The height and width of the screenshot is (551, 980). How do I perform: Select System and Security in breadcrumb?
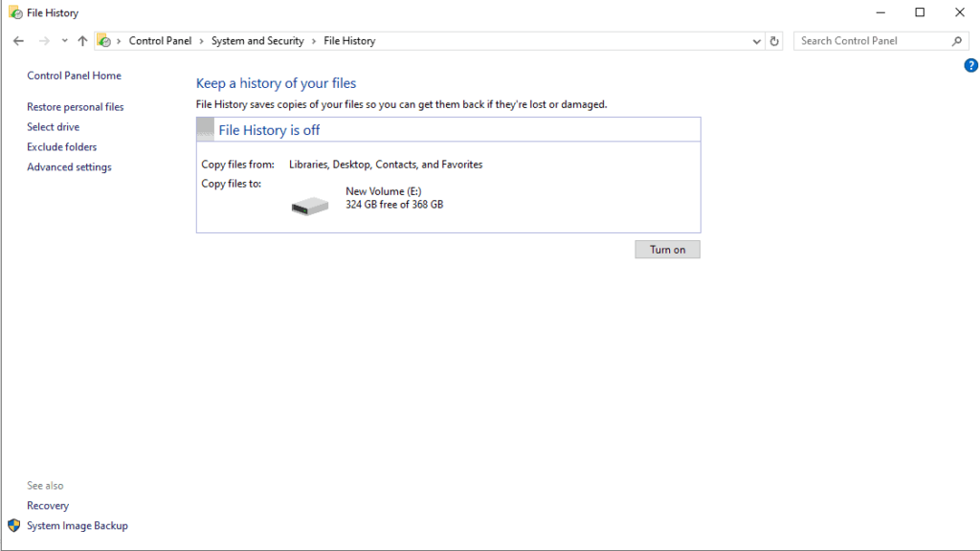point(257,40)
